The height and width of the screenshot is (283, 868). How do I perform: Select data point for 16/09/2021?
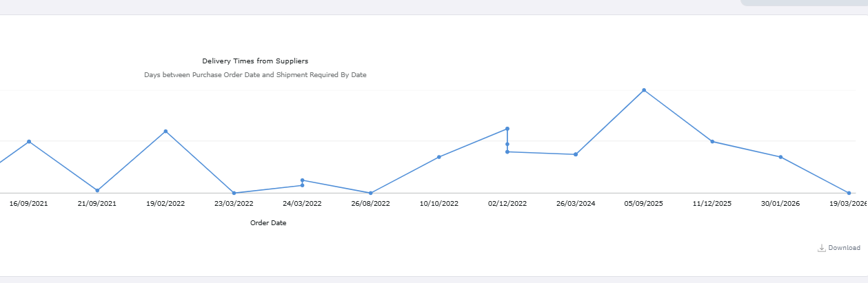(x=29, y=142)
